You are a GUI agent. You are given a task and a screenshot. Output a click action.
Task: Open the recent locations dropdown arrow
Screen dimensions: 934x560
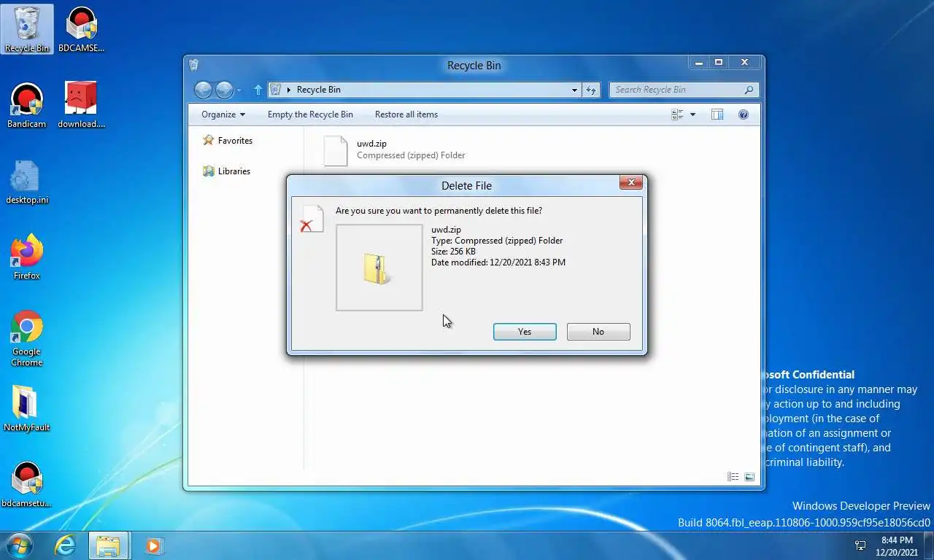[239, 90]
